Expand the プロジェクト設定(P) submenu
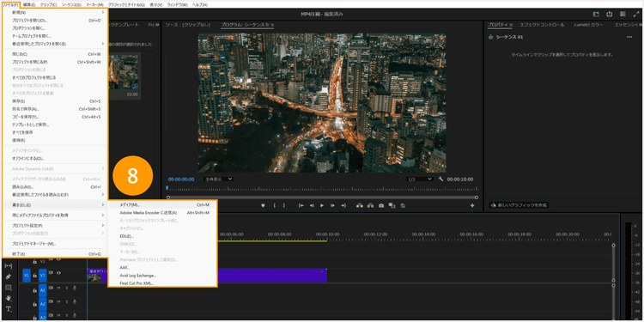The width and height of the screenshot is (644, 322). pyautogui.click(x=56, y=226)
